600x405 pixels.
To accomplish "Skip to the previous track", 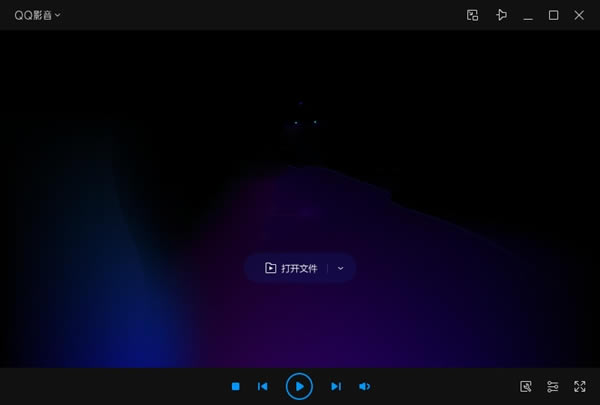I will tap(262, 387).
